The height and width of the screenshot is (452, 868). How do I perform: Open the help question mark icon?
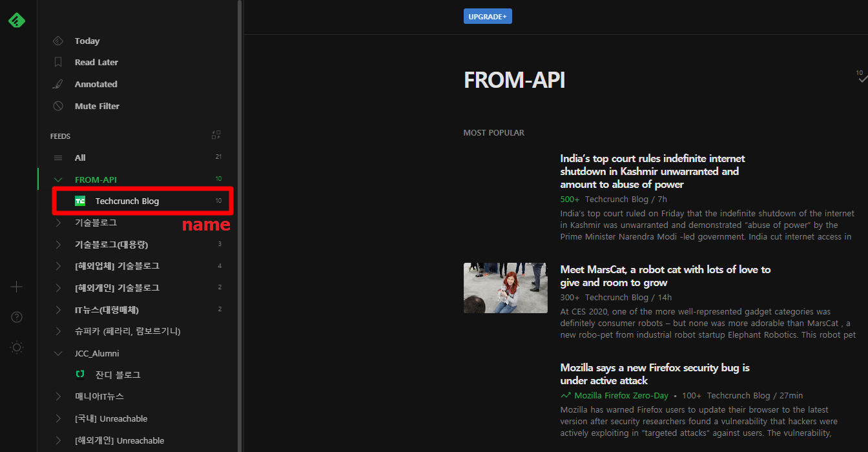click(x=17, y=317)
